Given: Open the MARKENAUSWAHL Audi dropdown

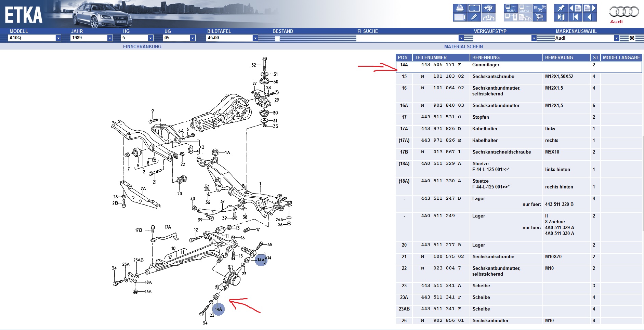Looking at the screenshot, I should (616, 38).
